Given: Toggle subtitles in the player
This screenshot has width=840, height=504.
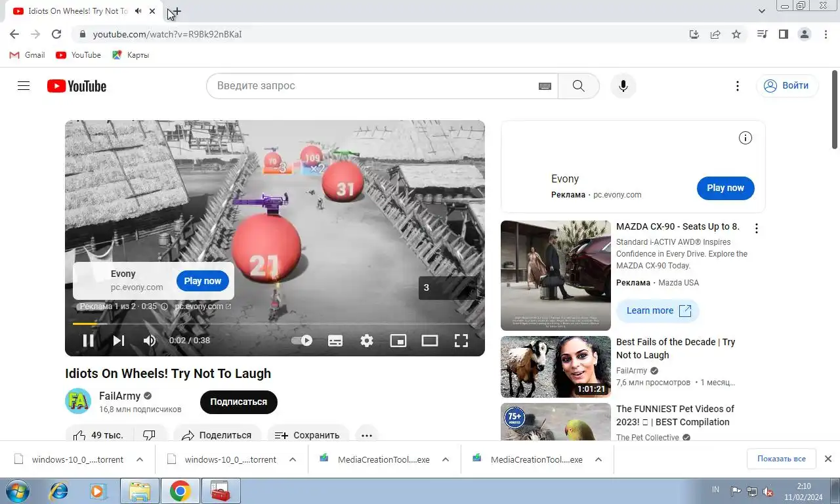Looking at the screenshot, I should [x=335, y=341].
